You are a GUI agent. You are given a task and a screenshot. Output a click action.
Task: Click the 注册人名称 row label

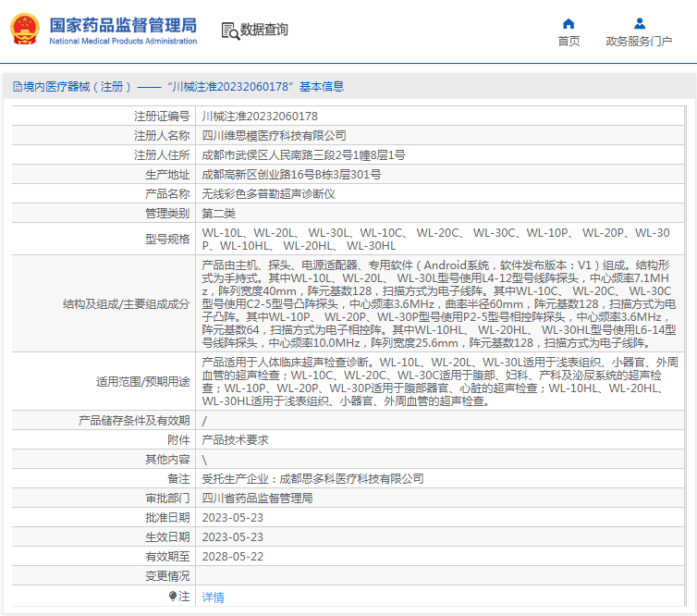[x=162, y=136]
